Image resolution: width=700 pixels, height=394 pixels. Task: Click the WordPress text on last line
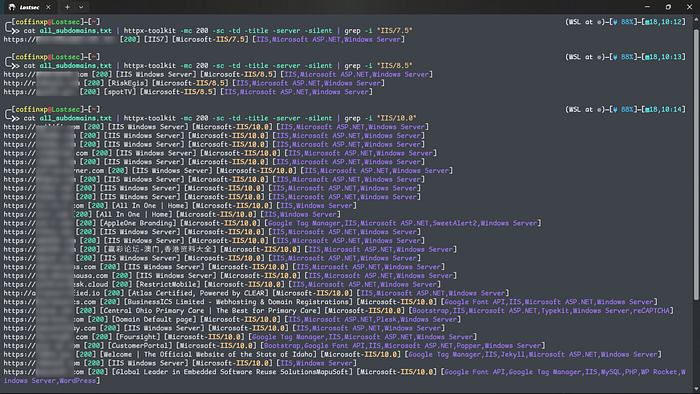pyautogui.click(x=78, y=381)
